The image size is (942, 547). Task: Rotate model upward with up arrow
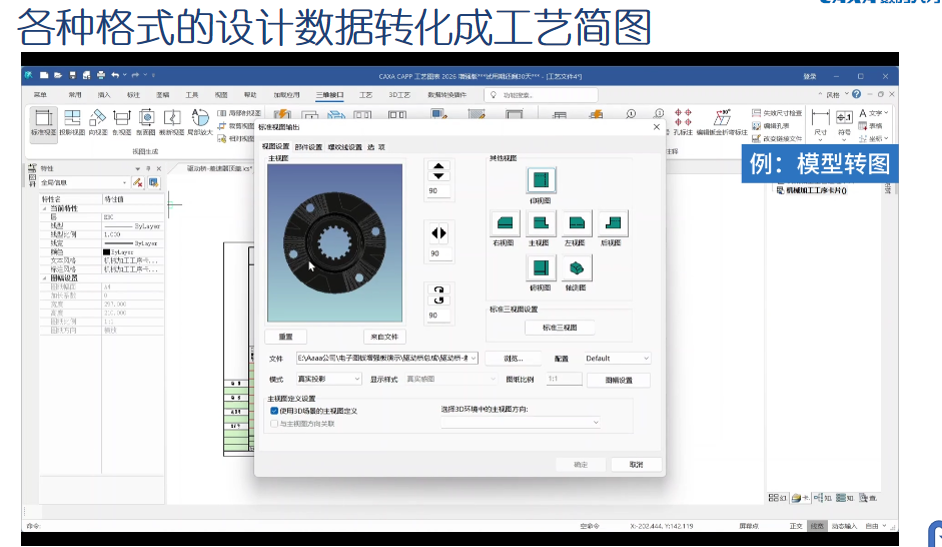coord(439,166)
